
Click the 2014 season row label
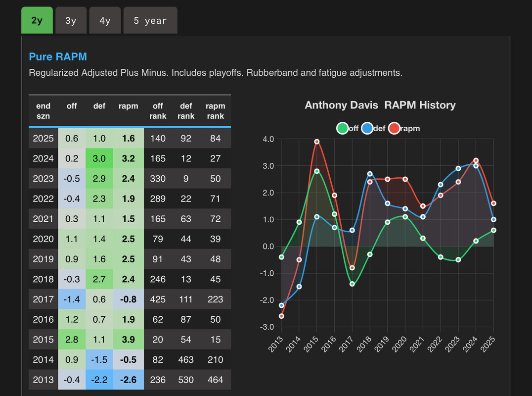click(x=43, y=359)
